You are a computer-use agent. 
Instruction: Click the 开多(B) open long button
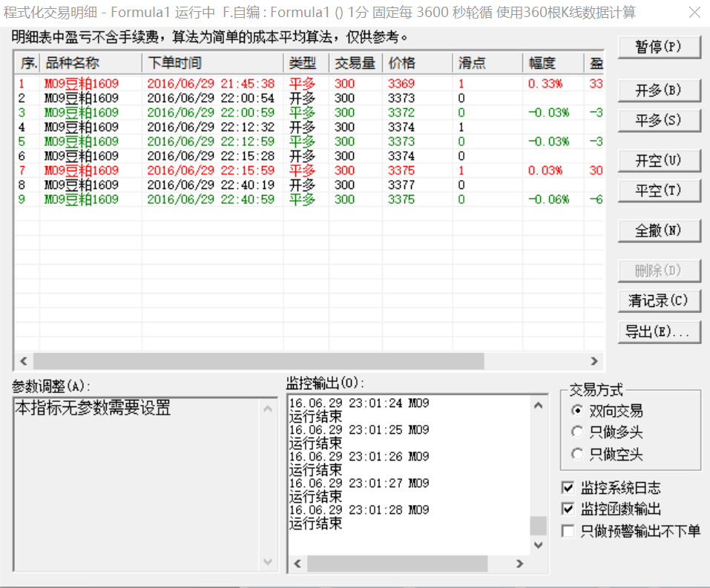[x=659, y=90]
